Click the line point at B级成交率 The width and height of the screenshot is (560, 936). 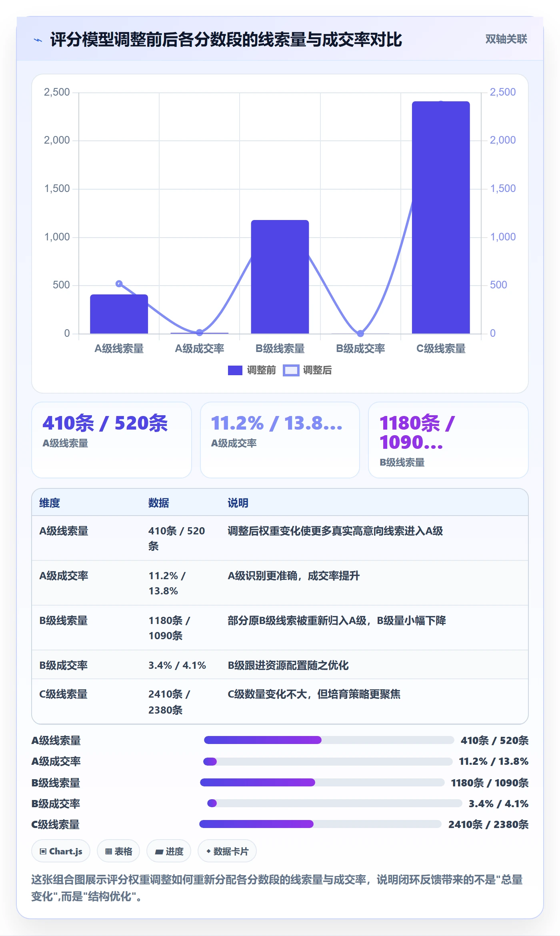point(360,333)
